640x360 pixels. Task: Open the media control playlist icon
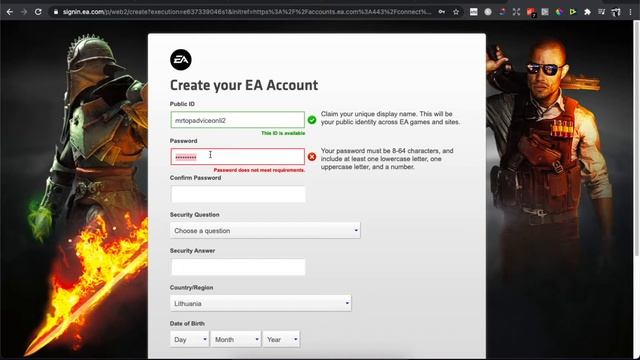602,12
